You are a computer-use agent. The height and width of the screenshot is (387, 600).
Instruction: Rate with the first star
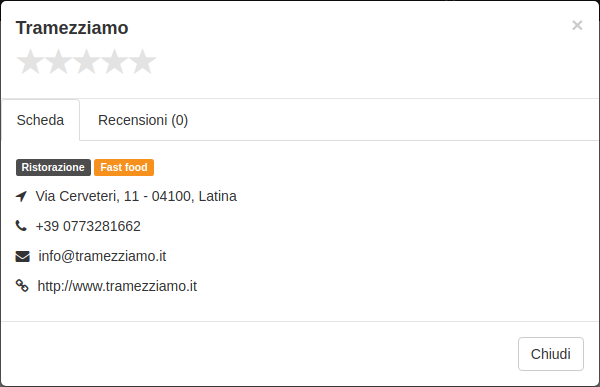(x=31, y=61)
